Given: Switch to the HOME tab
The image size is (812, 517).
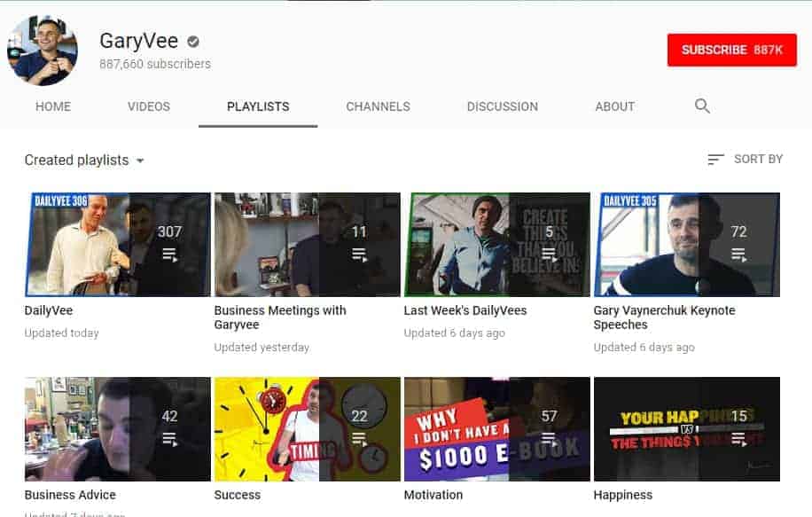Looking at the screenshot, I should (53, 106).
